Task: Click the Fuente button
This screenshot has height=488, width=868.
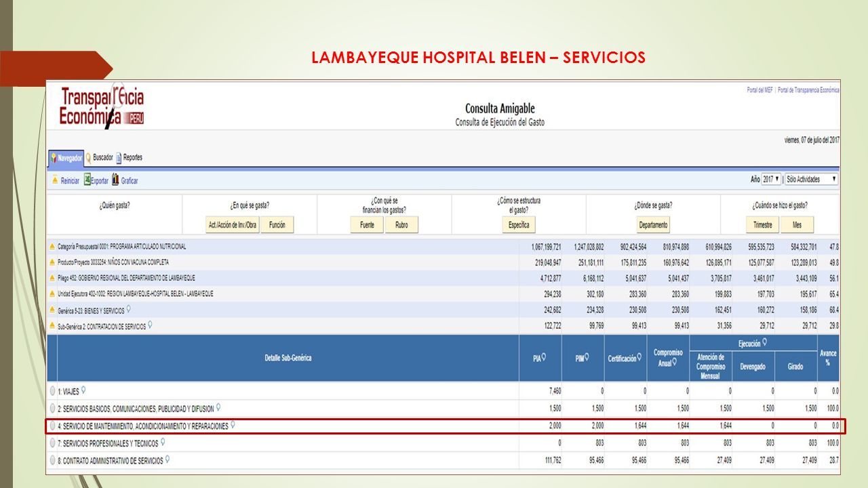Action: [367, 225]
